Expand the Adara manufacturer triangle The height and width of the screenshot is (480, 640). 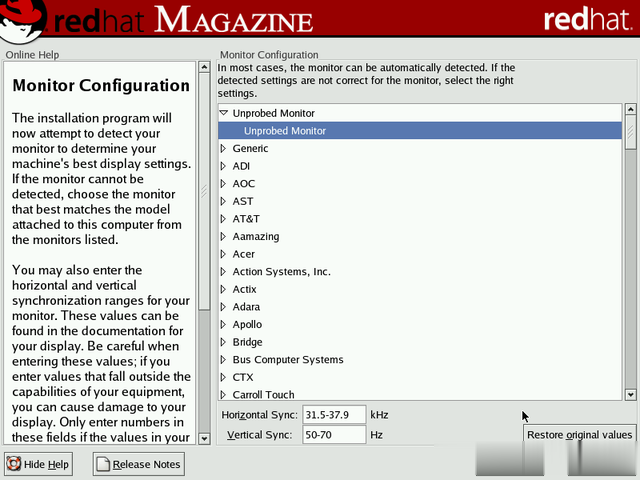[x=223, y=307]
